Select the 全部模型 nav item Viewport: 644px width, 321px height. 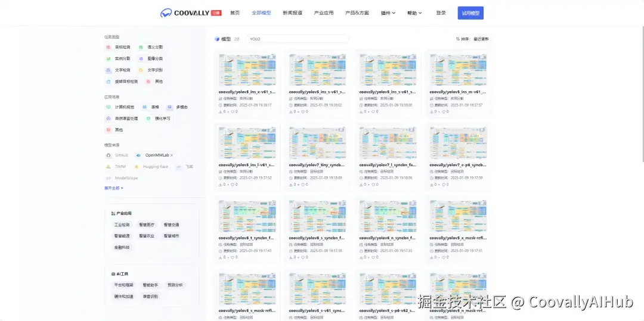click(261, 13)
